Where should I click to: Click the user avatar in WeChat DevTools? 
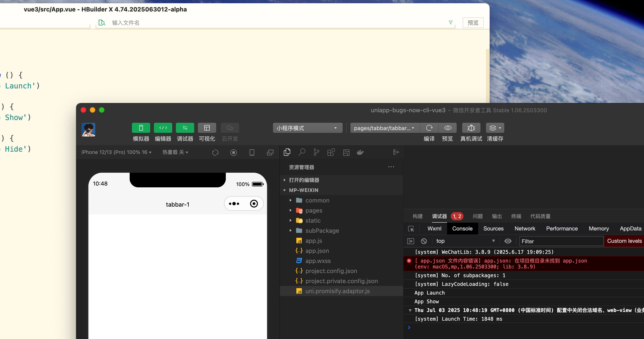88,129
